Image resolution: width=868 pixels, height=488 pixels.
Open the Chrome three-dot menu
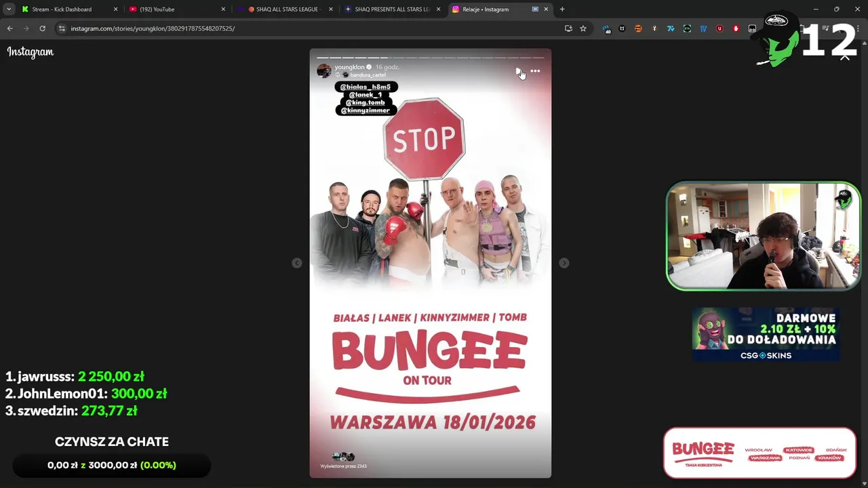point(857,28)
